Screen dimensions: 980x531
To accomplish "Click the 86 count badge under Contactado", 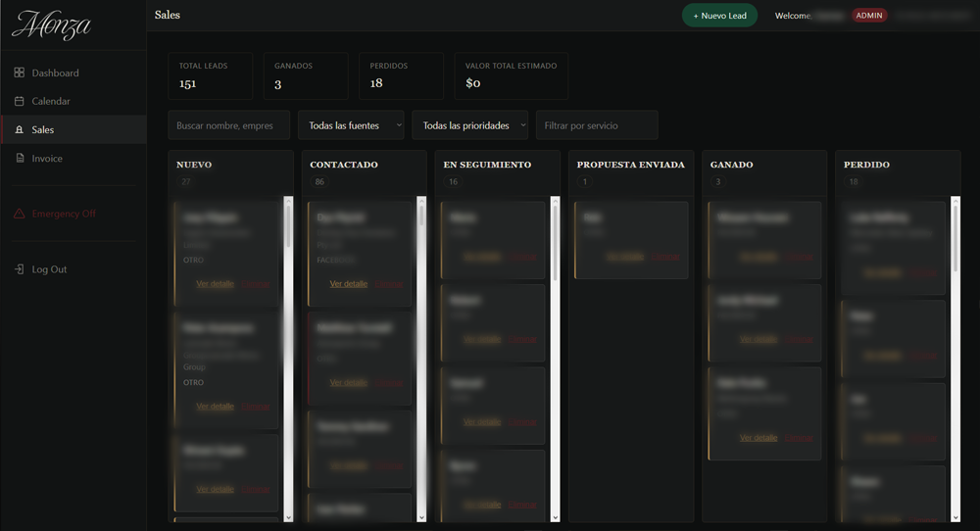I will pos(319,182).
